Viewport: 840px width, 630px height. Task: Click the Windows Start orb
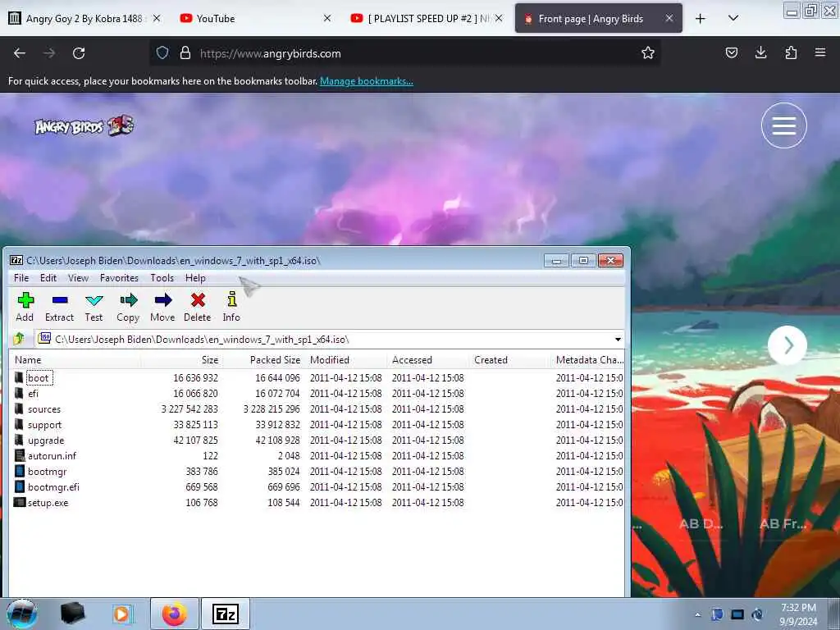(x=22, y=614)
